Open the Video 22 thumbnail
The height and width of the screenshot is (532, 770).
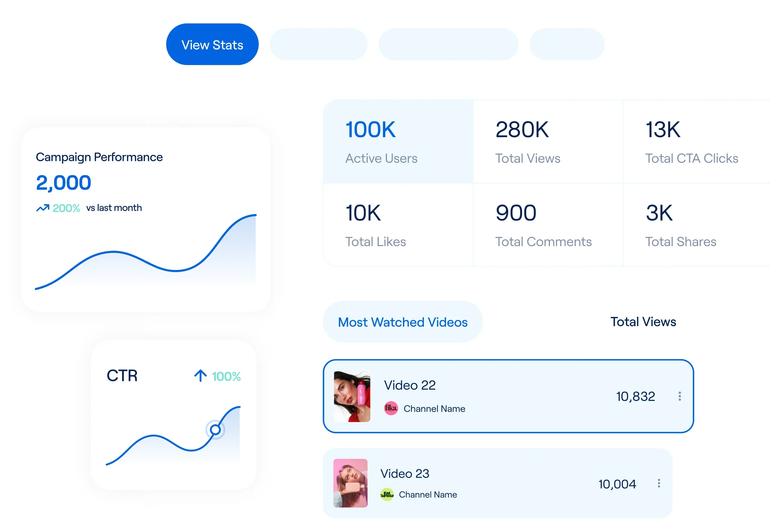(352, 396)
